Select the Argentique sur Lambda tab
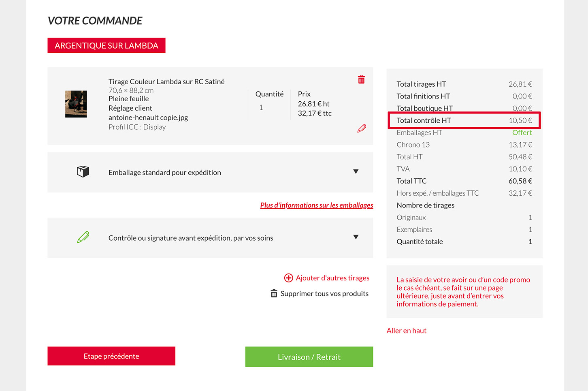This screenshot has height=391, width=588. click(107, 45)
